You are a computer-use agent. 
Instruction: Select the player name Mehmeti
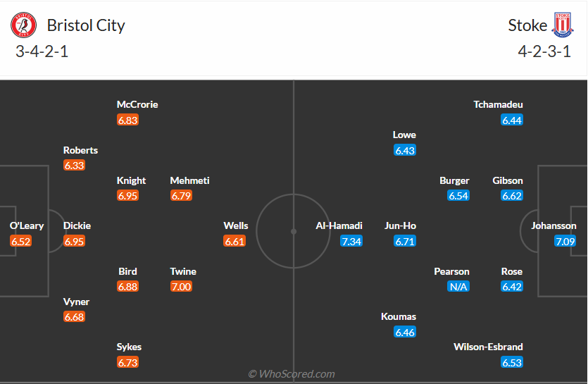point(190,180)
